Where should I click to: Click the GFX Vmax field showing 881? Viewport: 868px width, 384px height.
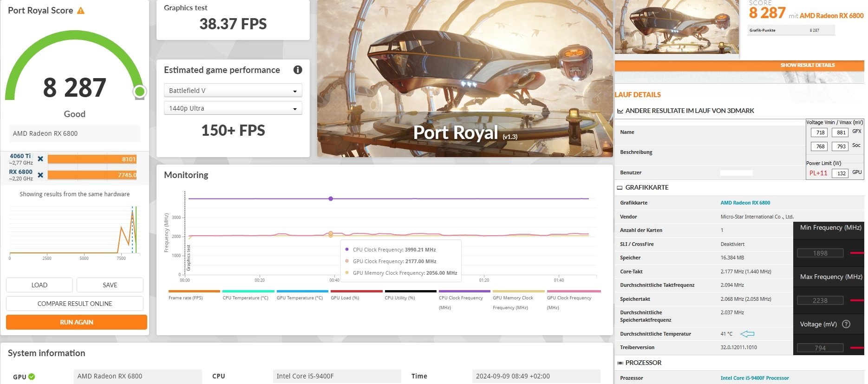tap(841, 132)
